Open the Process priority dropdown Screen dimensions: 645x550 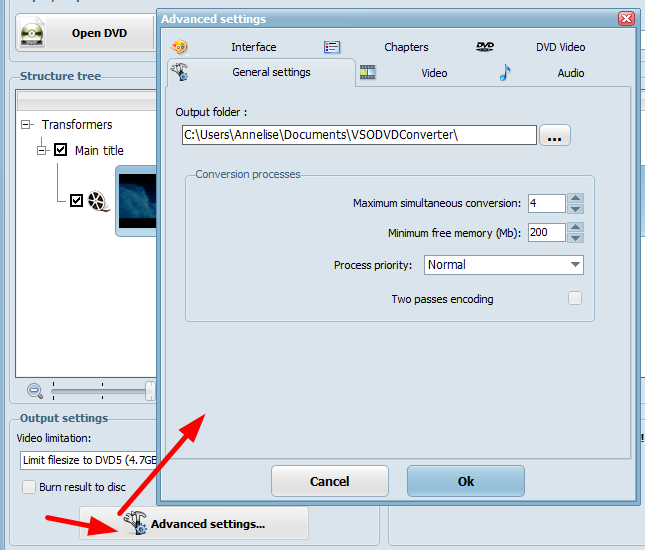pos(503,265)
